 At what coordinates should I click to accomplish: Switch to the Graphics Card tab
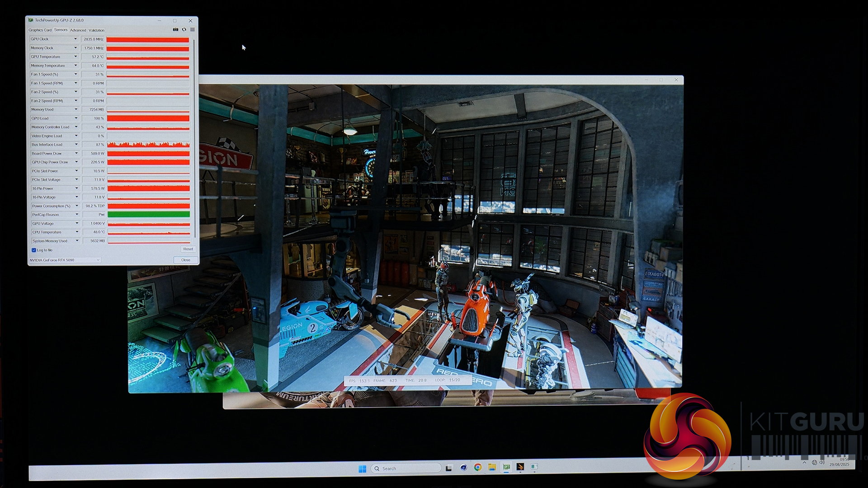40,30
